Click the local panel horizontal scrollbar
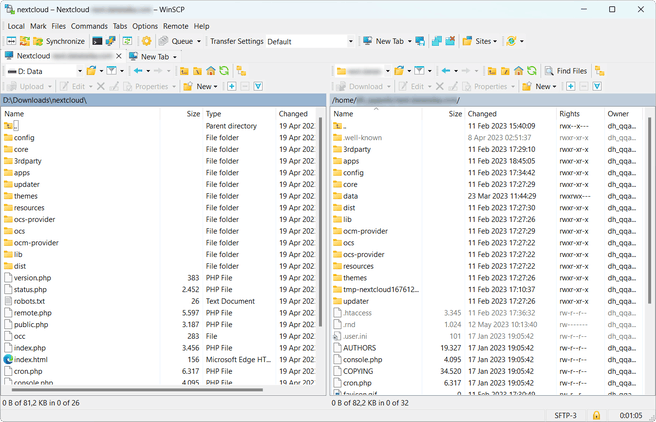The image size is (656, 422). (137, 390)
